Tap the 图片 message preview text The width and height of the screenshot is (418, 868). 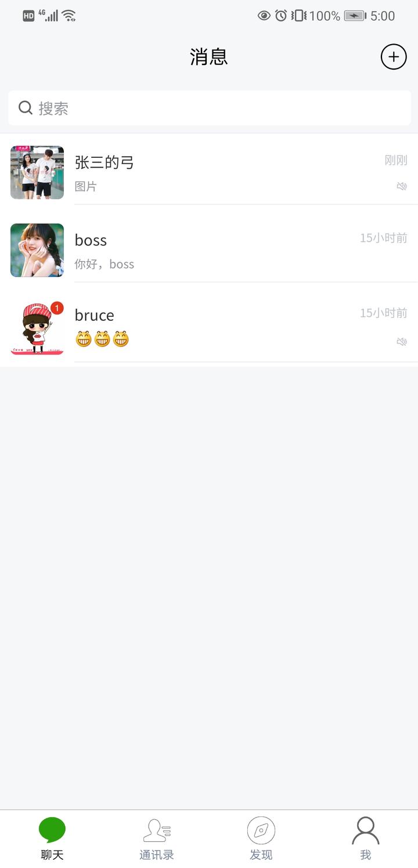[86, 186]
